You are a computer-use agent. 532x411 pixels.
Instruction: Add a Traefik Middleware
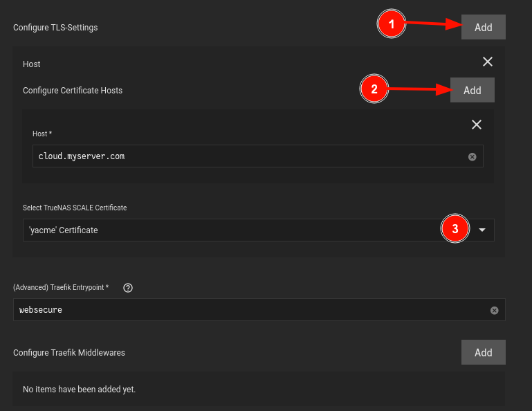point(483,352)
